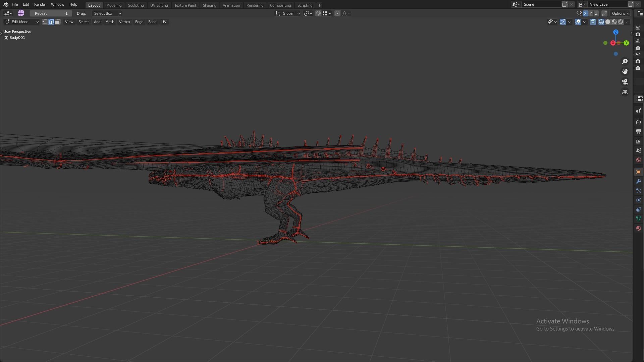Switch to the Shading workspace tab
The image size is (644, 362).
click(209, 5)
